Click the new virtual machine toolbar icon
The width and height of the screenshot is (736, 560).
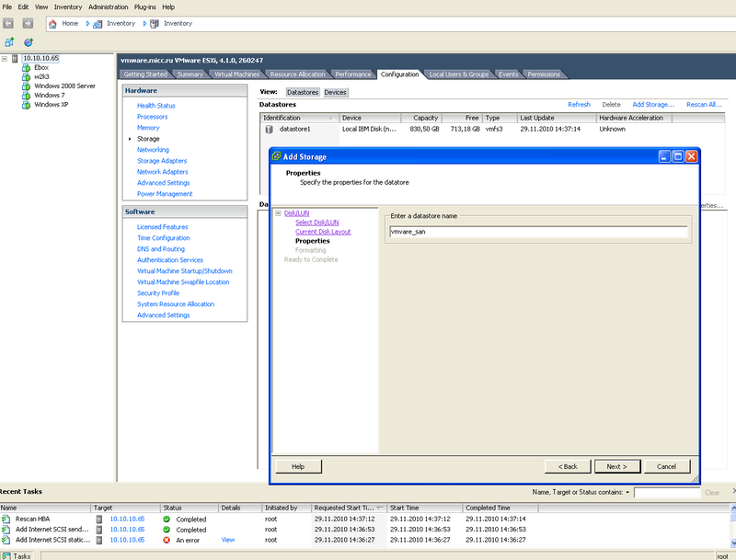[x=9, y=42]
